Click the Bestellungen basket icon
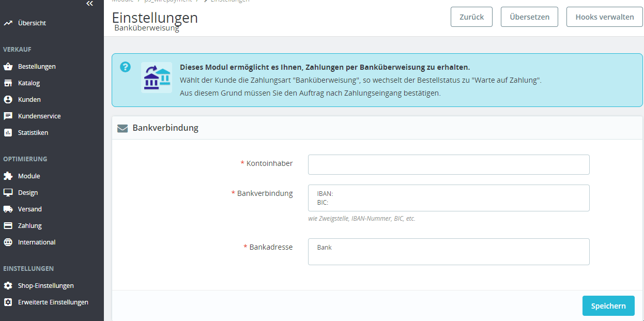The width and height of the screenshot is (644, 321). pos(8,67)
